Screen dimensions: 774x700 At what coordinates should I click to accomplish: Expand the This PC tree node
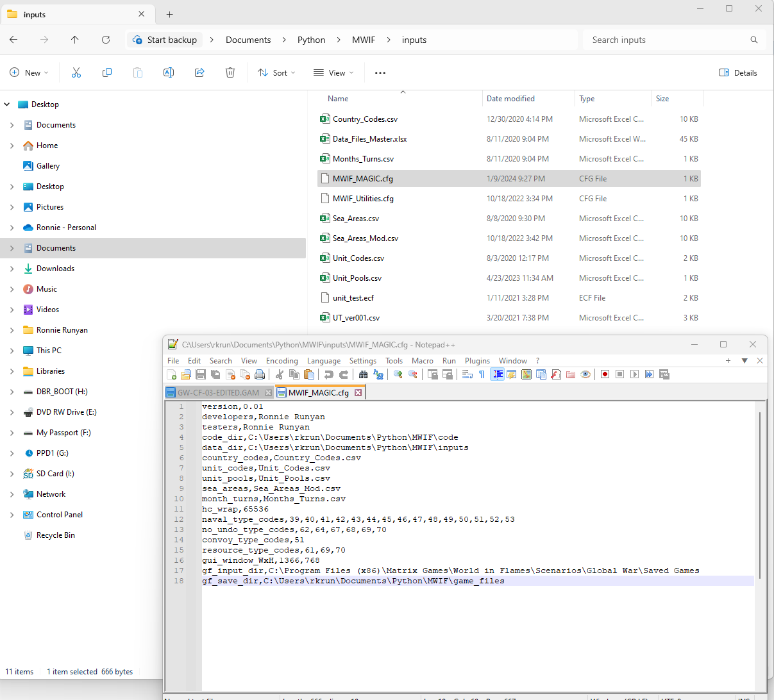pyautogui.click(x=12, y=351)
